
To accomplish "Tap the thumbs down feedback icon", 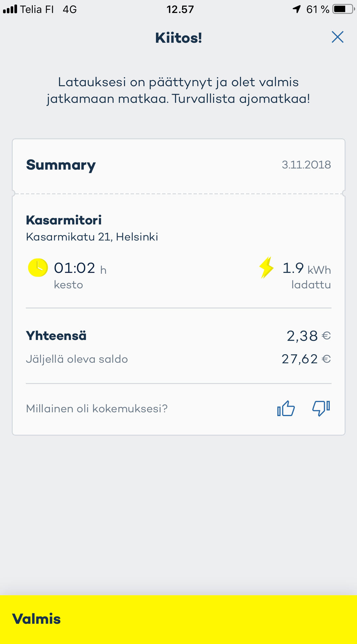I will (321, 408).
